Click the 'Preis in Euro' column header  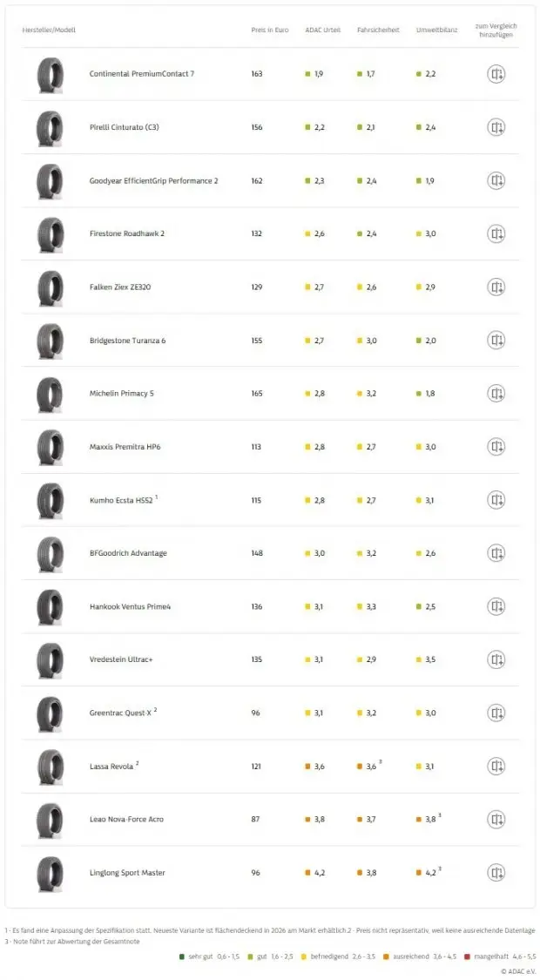[x=269, y=30]
